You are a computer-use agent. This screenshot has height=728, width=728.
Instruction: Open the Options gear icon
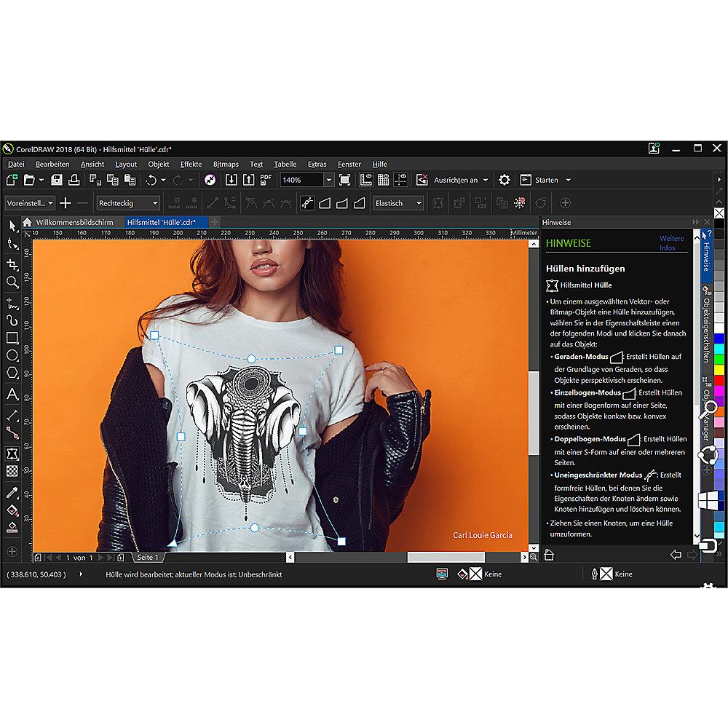(504, 180)
